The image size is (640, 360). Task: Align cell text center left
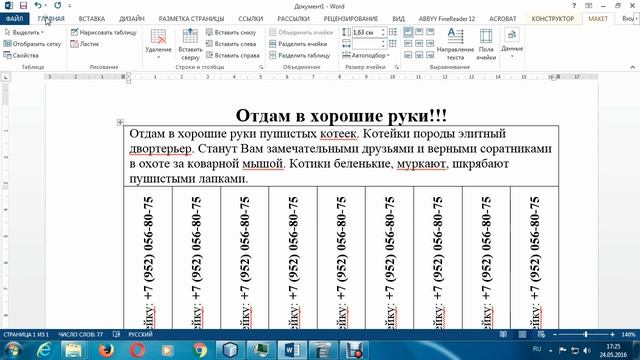(x=408, y=43)
